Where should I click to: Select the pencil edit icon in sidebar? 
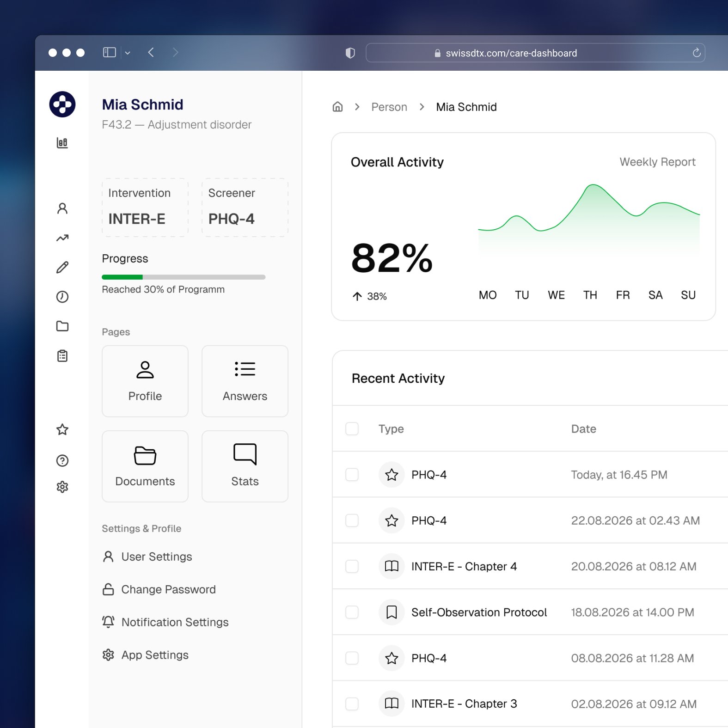(x=62, y=267)
